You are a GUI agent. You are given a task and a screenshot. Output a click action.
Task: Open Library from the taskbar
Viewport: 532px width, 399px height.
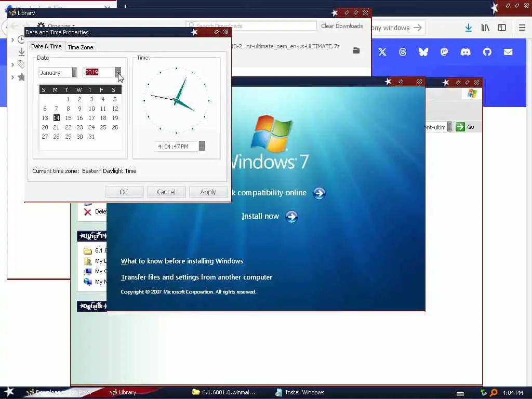(123, 392)
